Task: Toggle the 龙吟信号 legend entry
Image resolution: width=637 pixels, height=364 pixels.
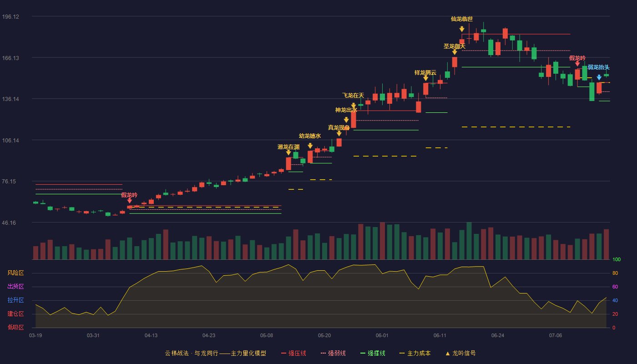Action: coord(460,353)
